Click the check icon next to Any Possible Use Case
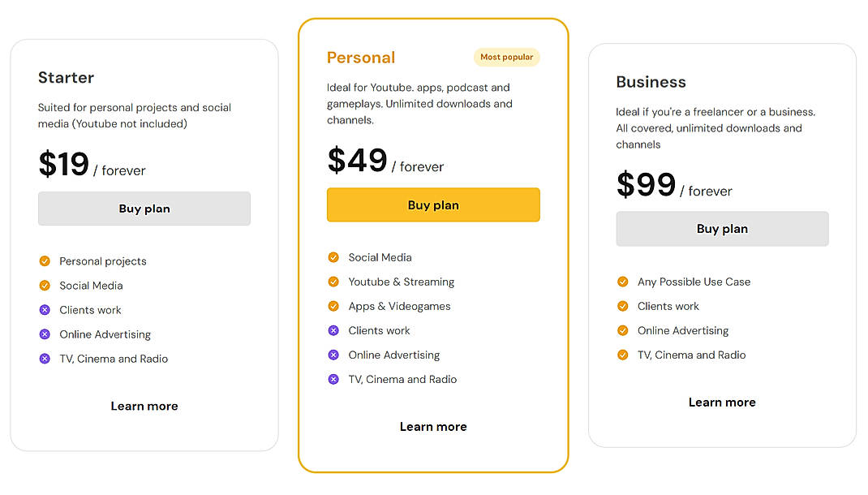 [622, 282]
